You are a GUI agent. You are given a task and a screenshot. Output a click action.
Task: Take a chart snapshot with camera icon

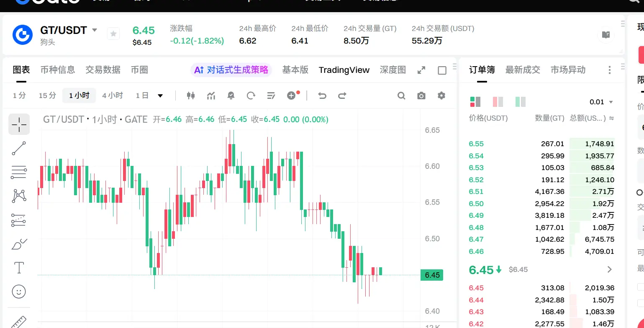(421, 96)
